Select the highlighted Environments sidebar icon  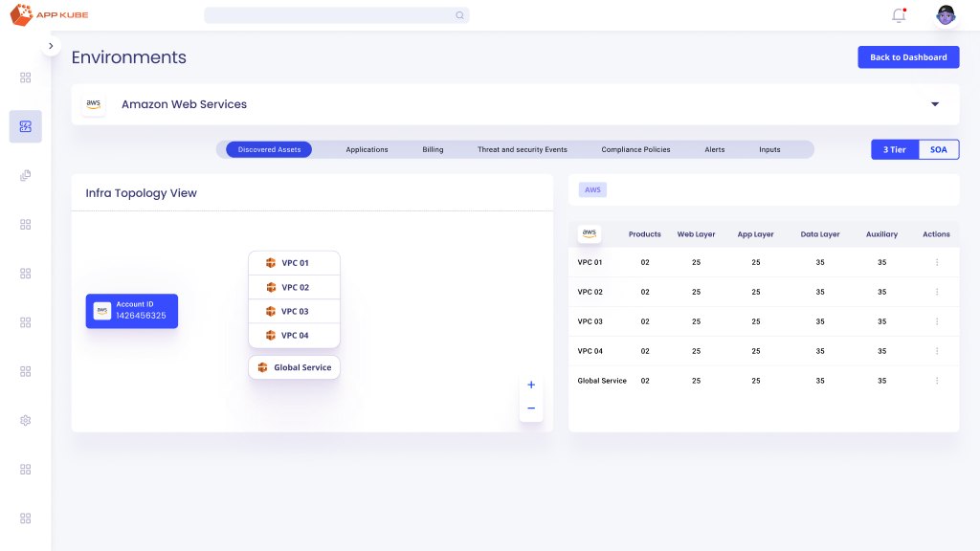[26, 126]
